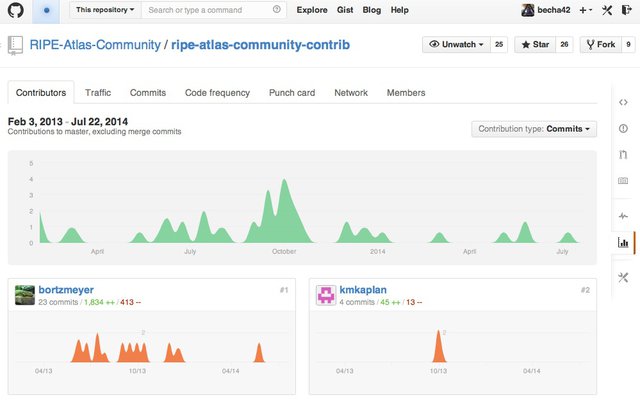Open Unwatch notification dropdown
640x402 pixels.
tap(456, 44)
